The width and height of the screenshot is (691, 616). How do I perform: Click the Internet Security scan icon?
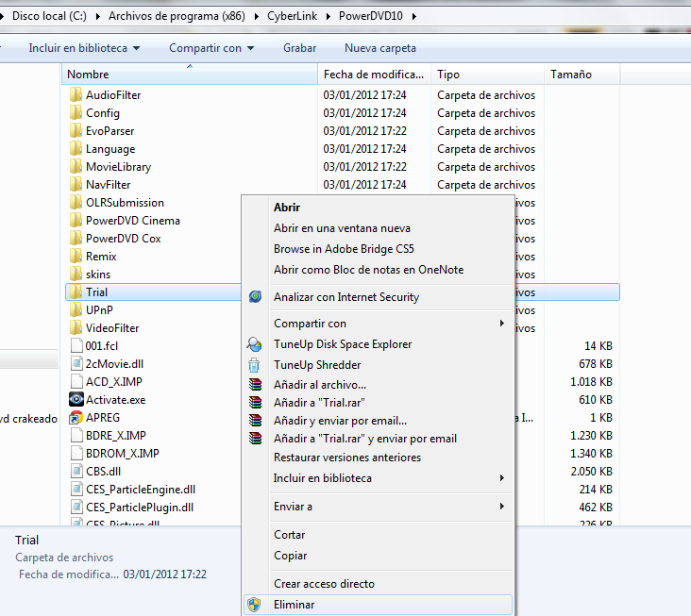click(x=255, y=297)
